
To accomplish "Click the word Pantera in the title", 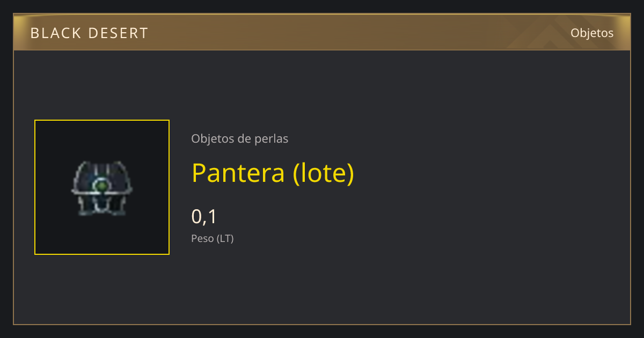I will 239,173.
